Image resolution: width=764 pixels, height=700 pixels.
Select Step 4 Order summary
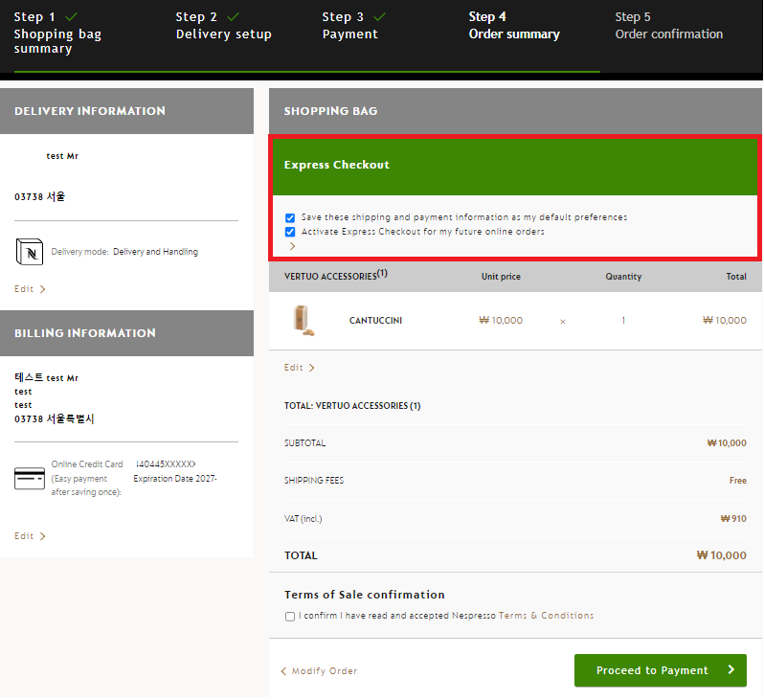[x=514, y=26]
